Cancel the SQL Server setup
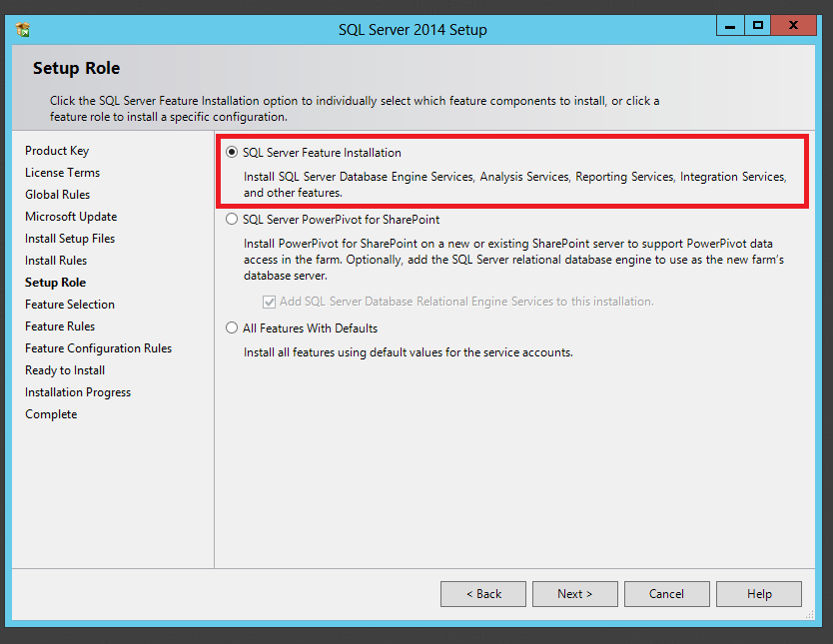The image size is (833, 644). (x=666, y=594)
